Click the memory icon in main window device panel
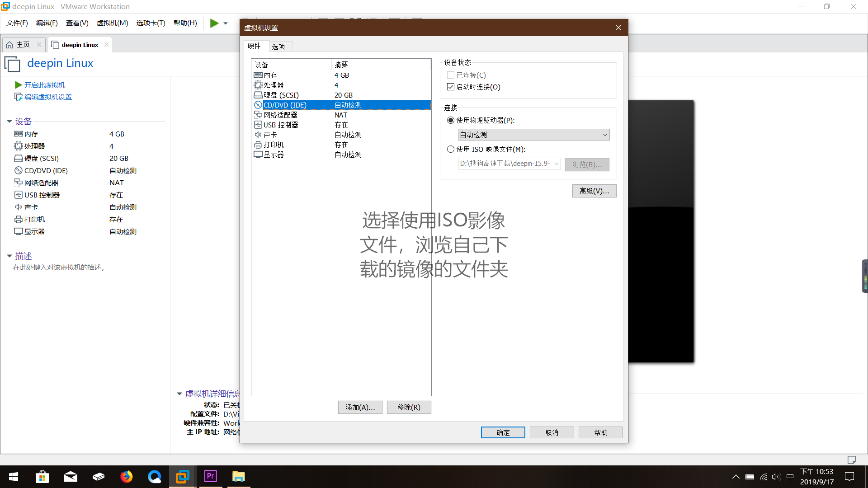Viewport: 868px width, 488px height. pos(19,134)
